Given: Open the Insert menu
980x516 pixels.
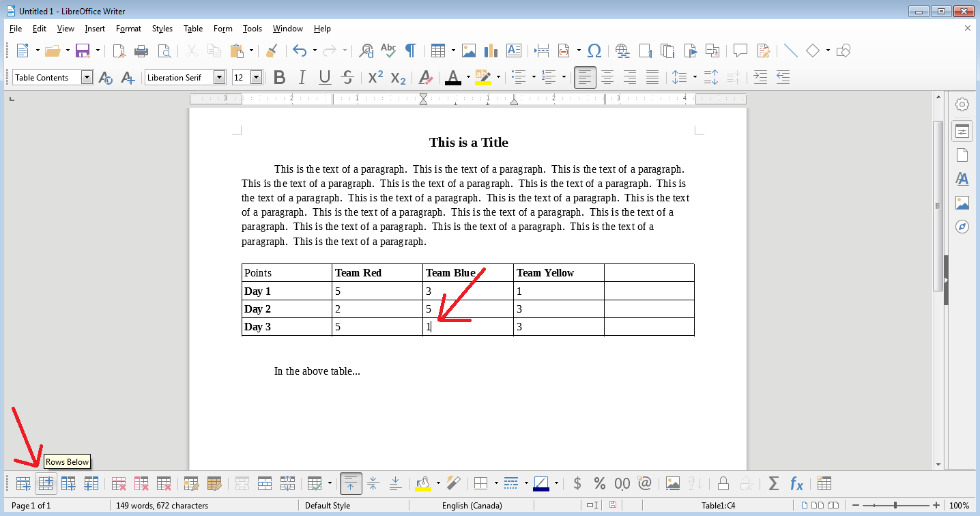Looking at the screenshot, I should pos(95,29).
